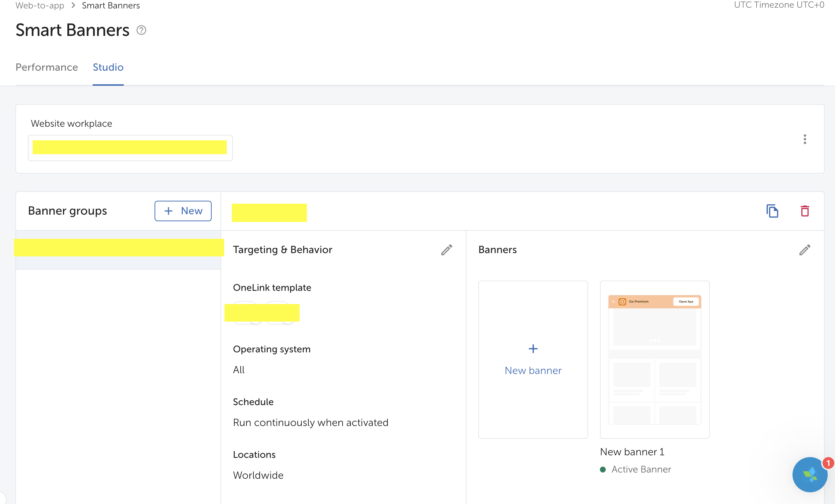Open the Website workplace dropdown field
Image resolution: width=835 pixels, height=504 pixels.
pos(130,148)
